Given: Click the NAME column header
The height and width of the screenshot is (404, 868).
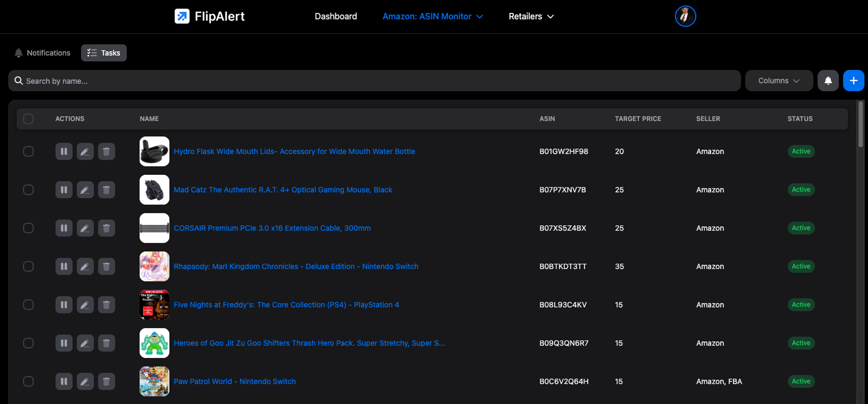Looking at the screenshot, I should (149, 119).
